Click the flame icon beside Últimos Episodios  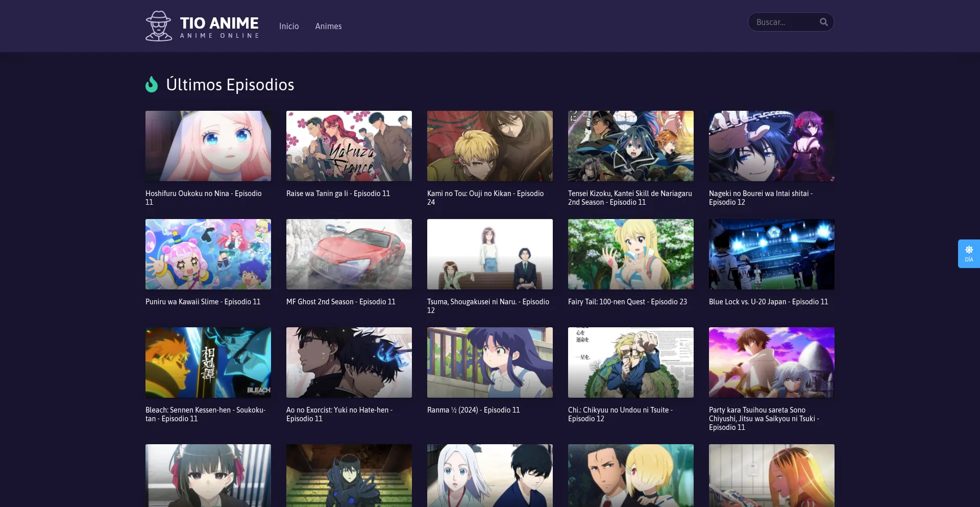[152, 84]
